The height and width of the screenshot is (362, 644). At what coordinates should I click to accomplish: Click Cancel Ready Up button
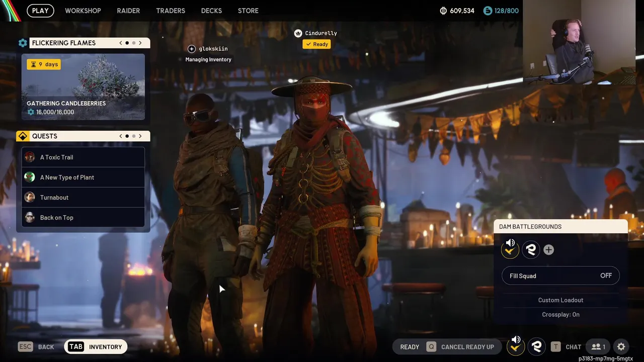click(x=461, y=347)
